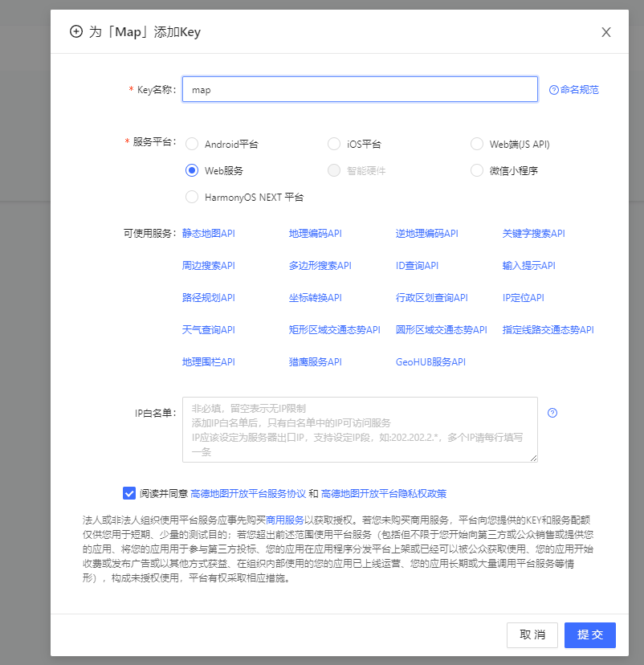Open the naming convention help link
Image resolution: width=644 pixels, height=665 pixels.
[x=573, y=90]
